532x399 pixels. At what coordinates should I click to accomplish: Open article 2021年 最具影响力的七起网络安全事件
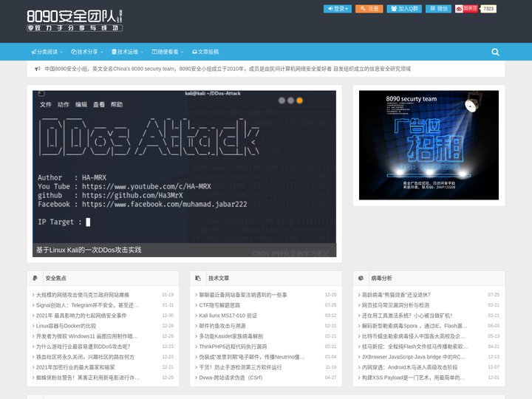point(81,316)
